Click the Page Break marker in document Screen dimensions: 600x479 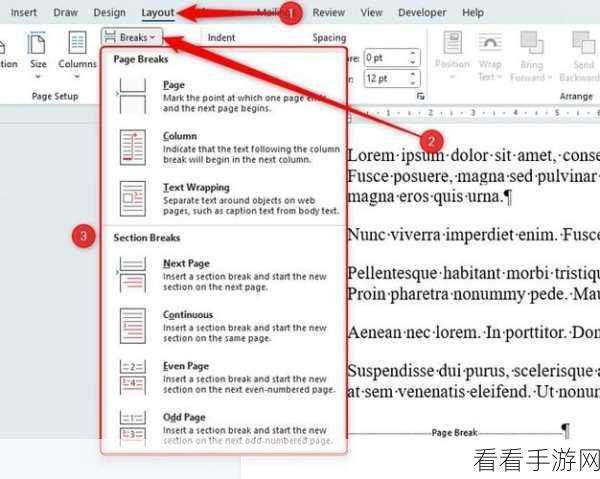(x=455, y=433)
